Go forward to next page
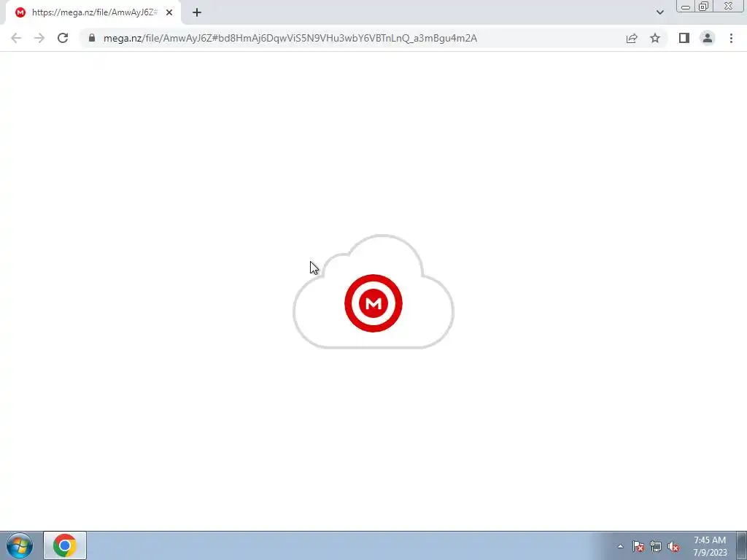 click(39, 38)
